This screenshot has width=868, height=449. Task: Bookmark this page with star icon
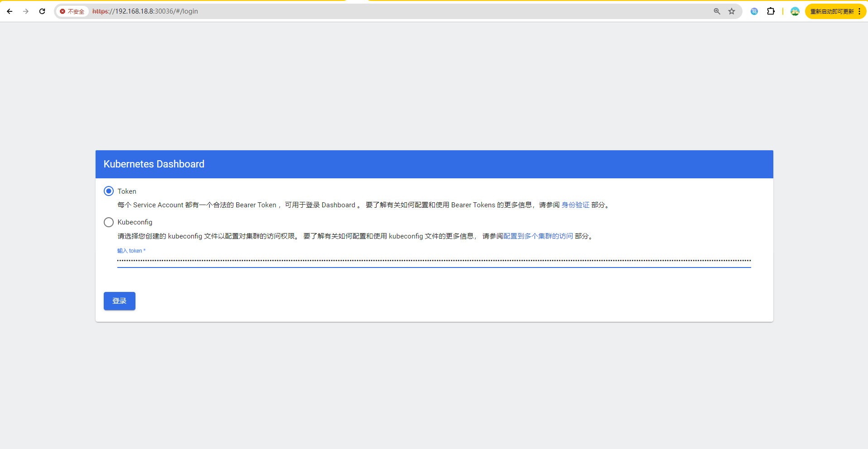pyautogui.click(x=732, y=11)
